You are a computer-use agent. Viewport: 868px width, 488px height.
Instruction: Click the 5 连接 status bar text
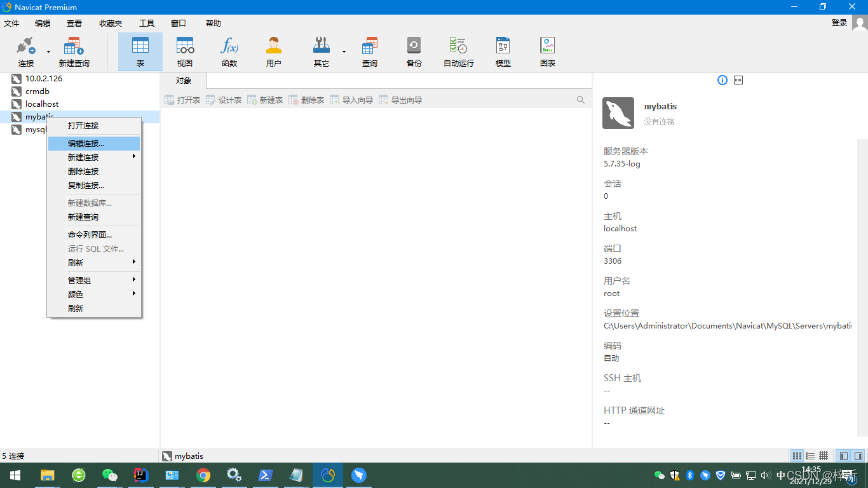click(13, 456)
